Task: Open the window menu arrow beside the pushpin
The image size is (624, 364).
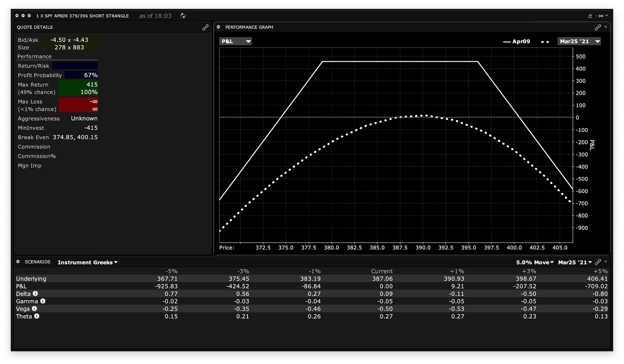Action: point(607,16)
